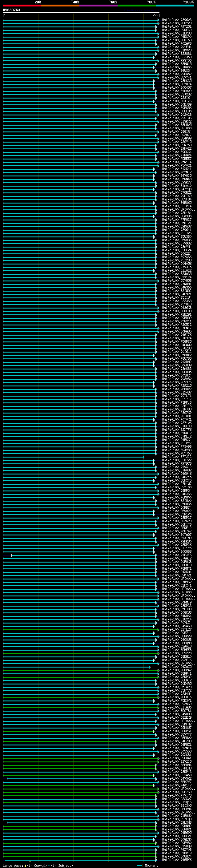197x868 pixels.
Task: Select hit label UniRef100_Q1PJE6
Action: [177, 555]
